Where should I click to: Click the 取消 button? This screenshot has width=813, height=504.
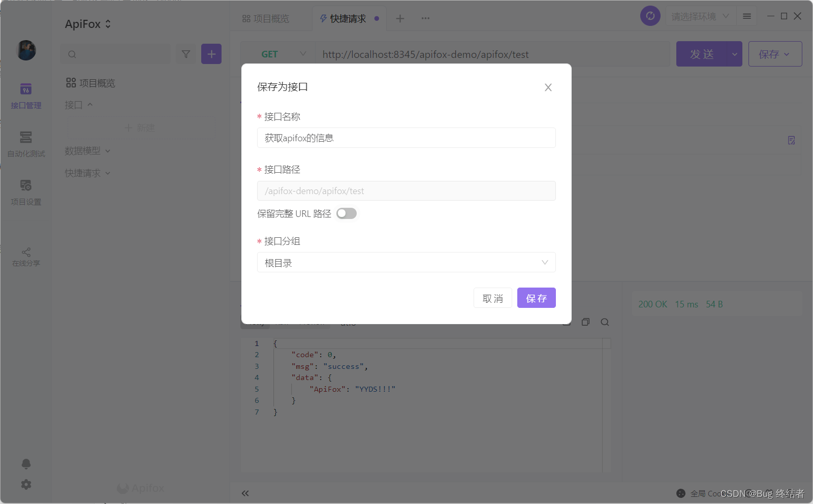492,298
